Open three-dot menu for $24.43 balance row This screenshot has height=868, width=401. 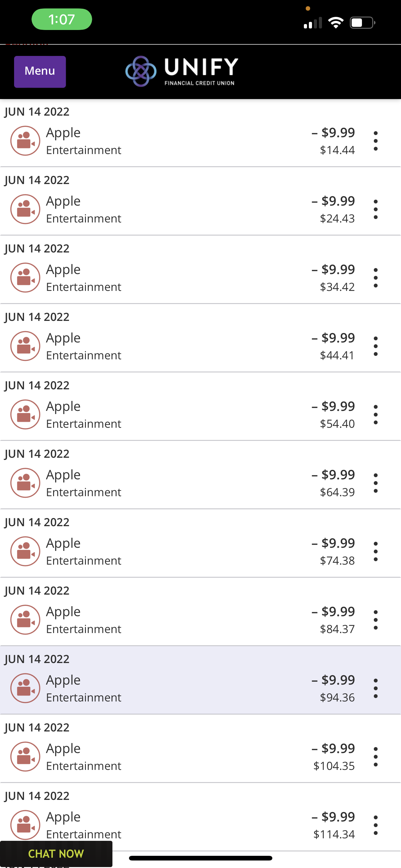[x=375, y=209]
